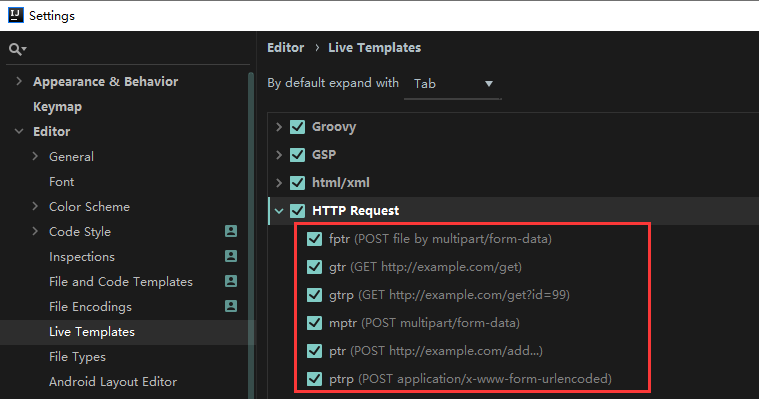759x399 pixels.
Task: Disable the mptr template checkbox
Action: point(314,322)
